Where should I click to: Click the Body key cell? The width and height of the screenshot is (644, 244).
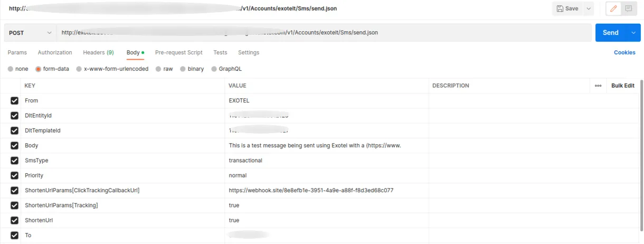click(123, 145)
